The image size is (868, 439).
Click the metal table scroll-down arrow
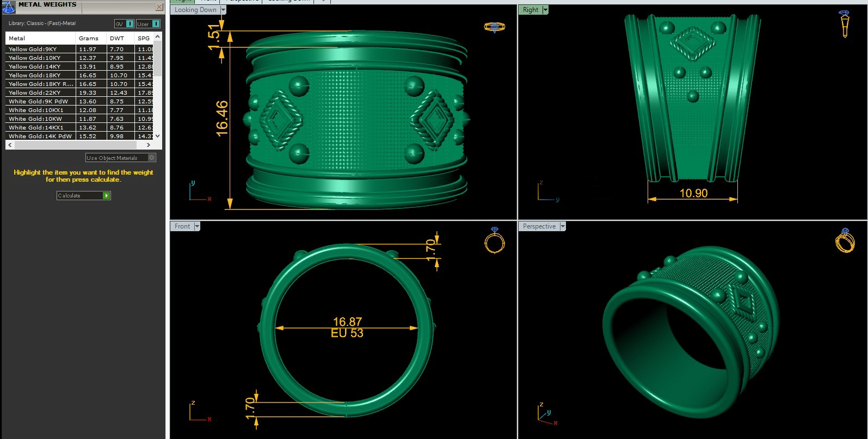(x=158, y=136)
